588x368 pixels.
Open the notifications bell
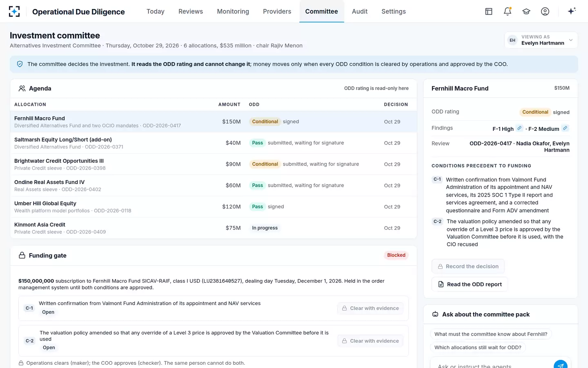[x=508, y=11]
